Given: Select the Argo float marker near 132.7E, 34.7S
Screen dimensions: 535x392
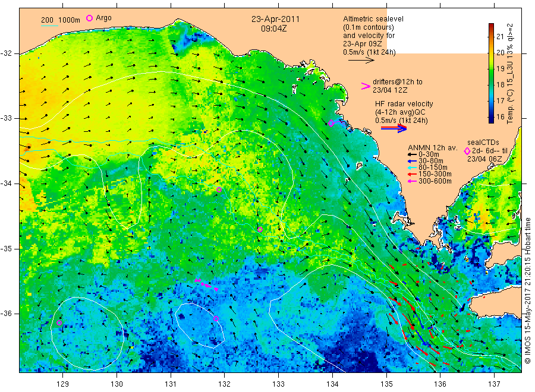Looking at the screenshot, I should [260, 229].
